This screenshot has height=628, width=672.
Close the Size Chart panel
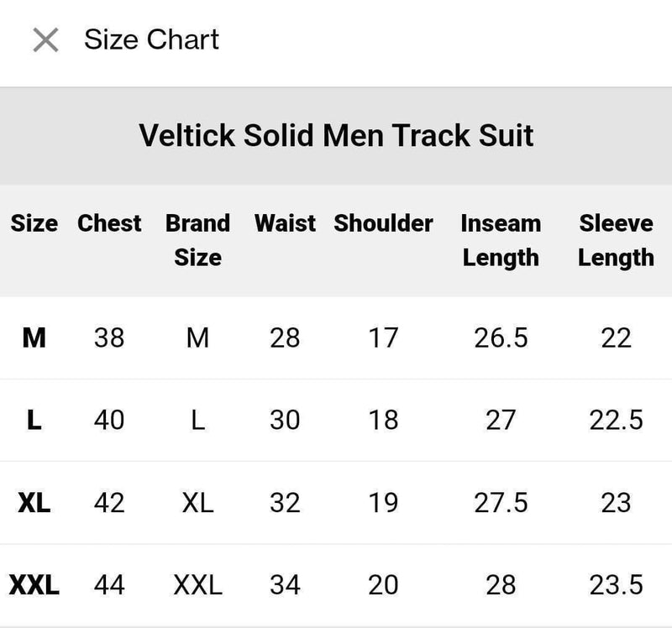point(45,39)
